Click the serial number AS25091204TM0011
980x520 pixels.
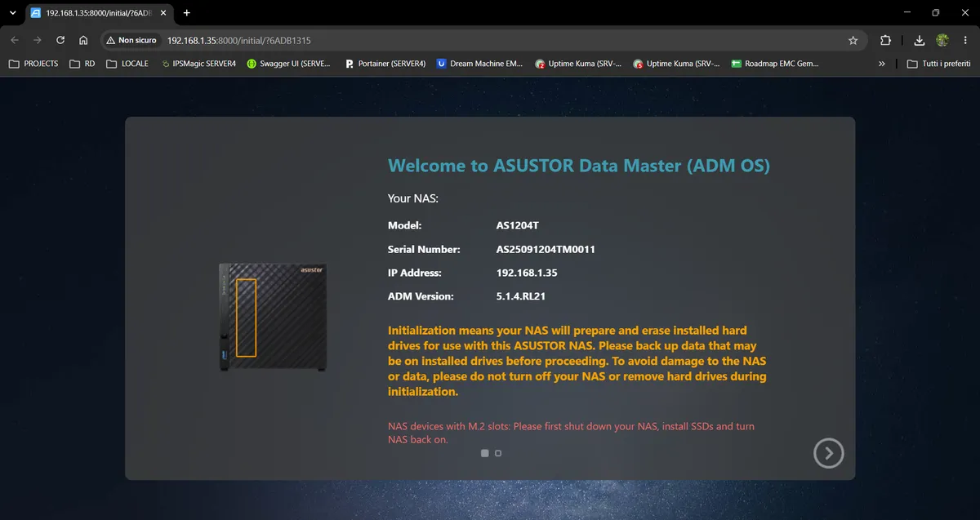[x=546, y=249]
